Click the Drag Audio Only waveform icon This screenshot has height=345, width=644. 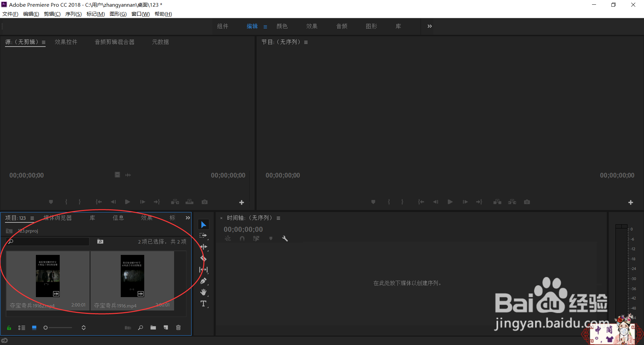click(128, 175)
